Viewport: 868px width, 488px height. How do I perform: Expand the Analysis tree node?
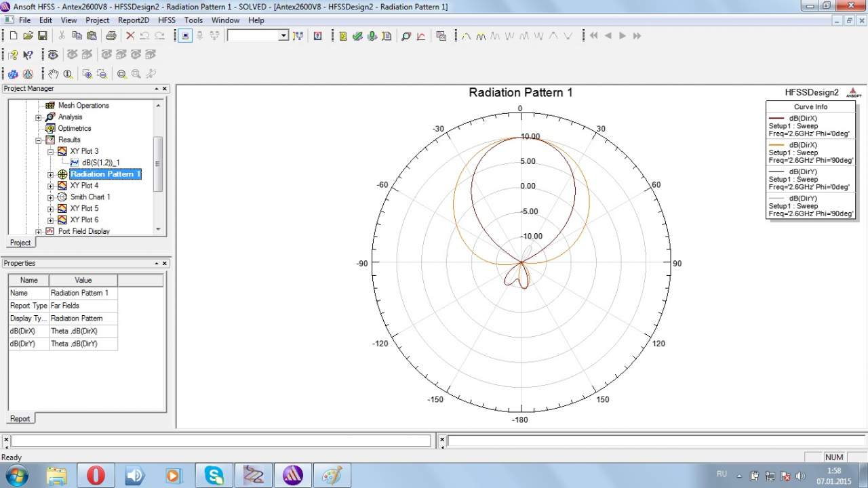pos(39,117)
